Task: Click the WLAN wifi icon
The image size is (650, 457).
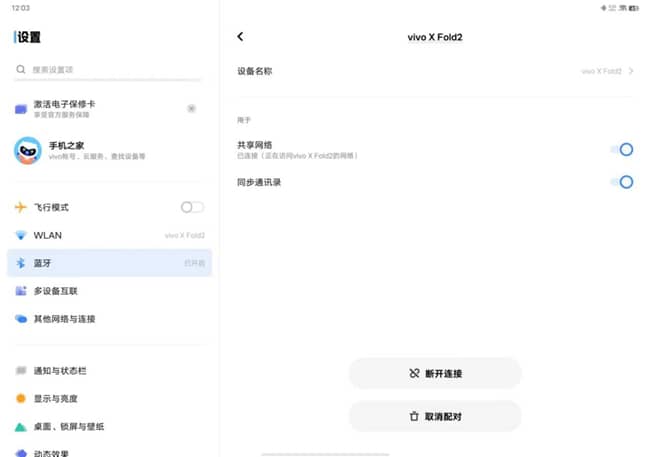Action: pyautogui.click(x=21, y=235)
